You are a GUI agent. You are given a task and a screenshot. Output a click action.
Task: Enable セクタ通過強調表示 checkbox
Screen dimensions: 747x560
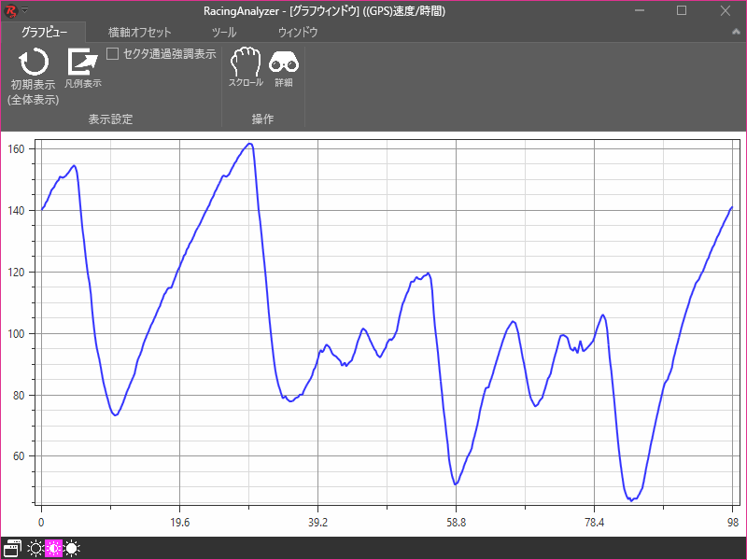[113, 54]
